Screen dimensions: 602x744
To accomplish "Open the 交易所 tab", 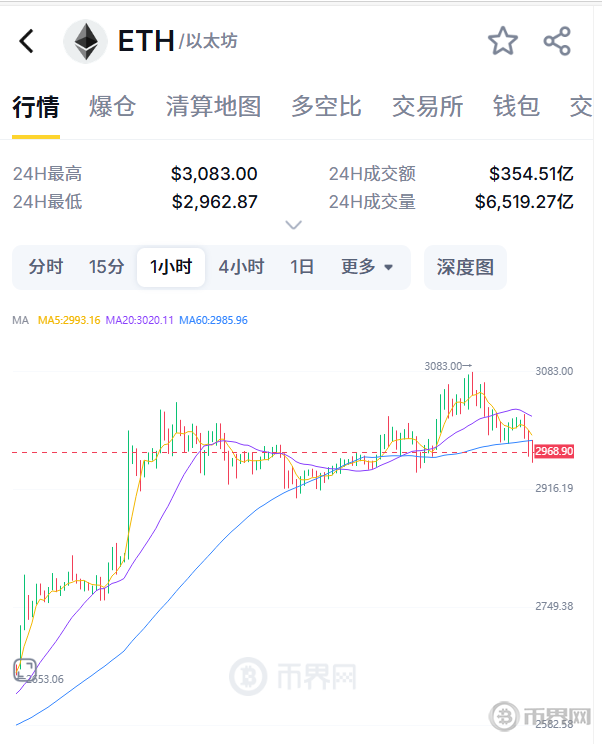I will coord(427,106).
